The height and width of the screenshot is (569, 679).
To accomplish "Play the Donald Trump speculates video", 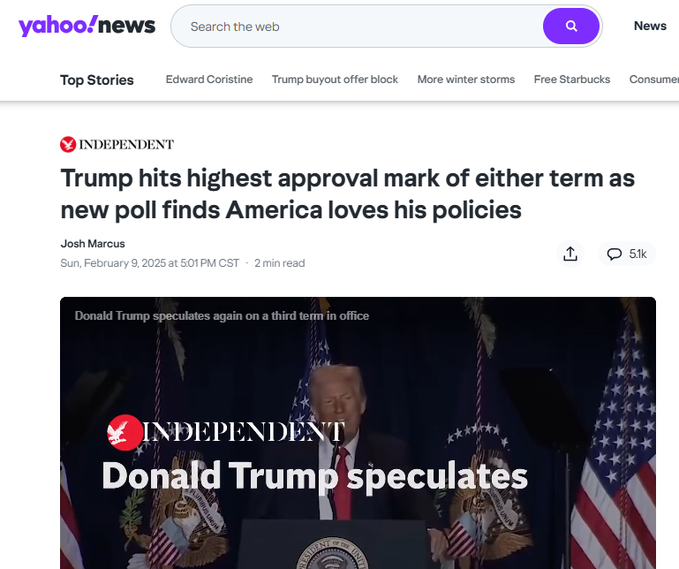I will point(358,433).
